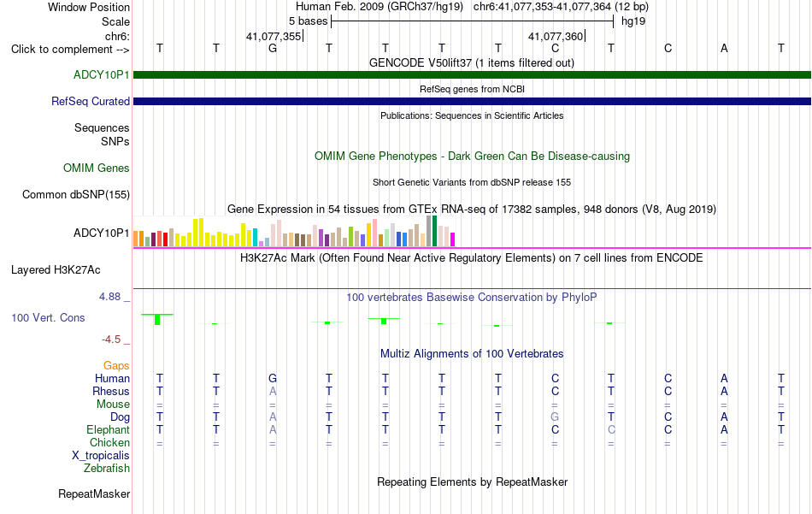Select the Zebrafish species label
Image resolution: width=812 pixels, height=514 pixels.
click(107, 468)
